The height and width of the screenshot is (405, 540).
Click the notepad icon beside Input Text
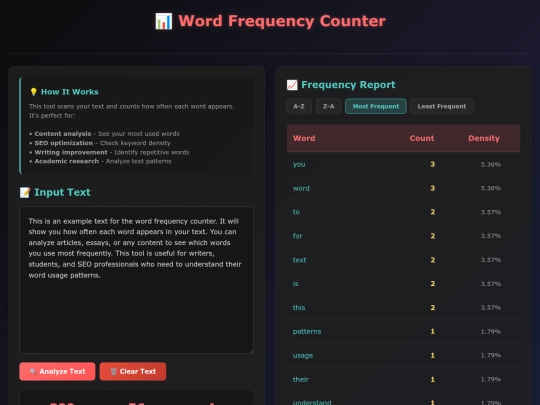pyautogui.click(x=25, y=192)
